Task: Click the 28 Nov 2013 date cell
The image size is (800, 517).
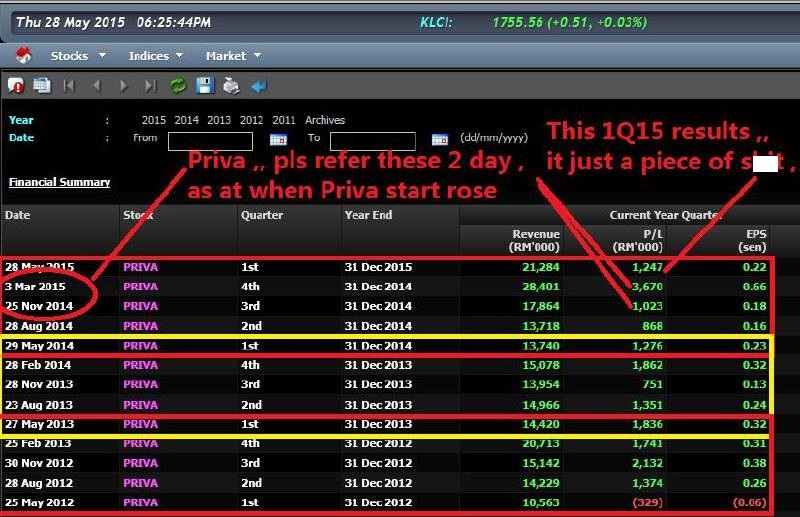Action: 39,384
